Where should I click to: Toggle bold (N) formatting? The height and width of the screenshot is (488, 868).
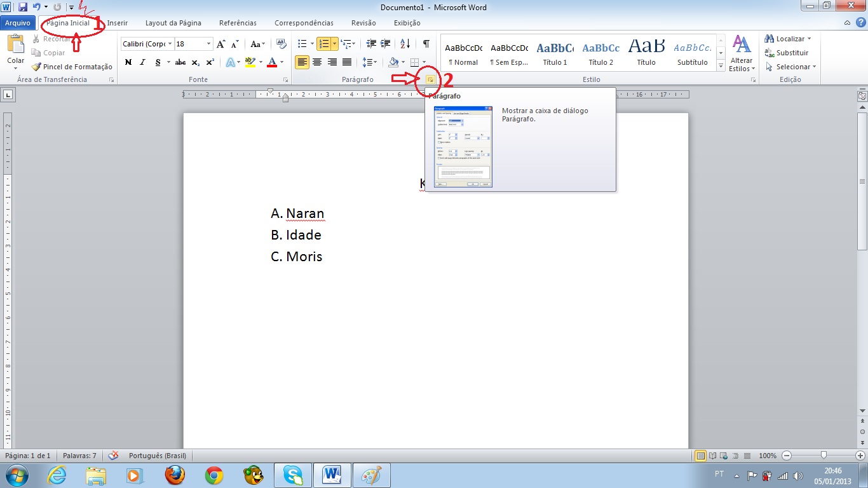coord(128,62)
